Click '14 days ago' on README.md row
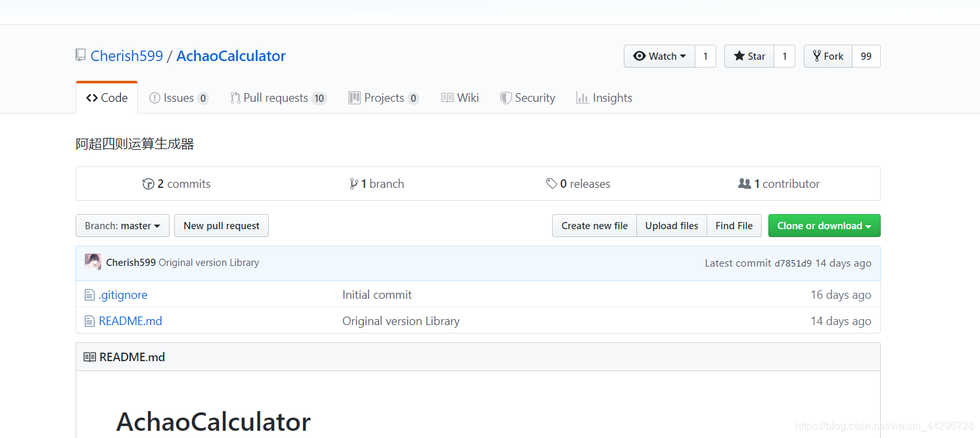 [x=841, y=321]
